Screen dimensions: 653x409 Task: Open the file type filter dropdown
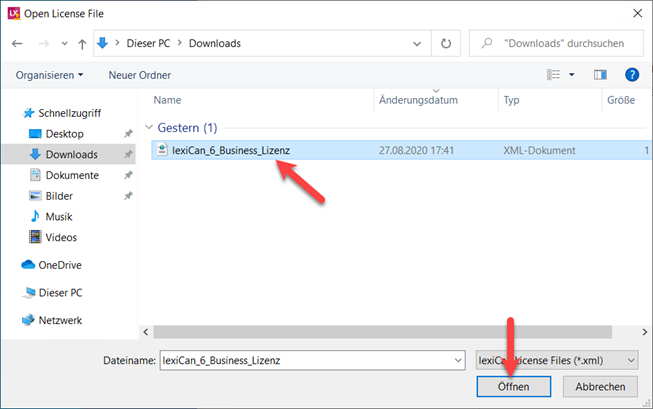(x=556, y=360)
